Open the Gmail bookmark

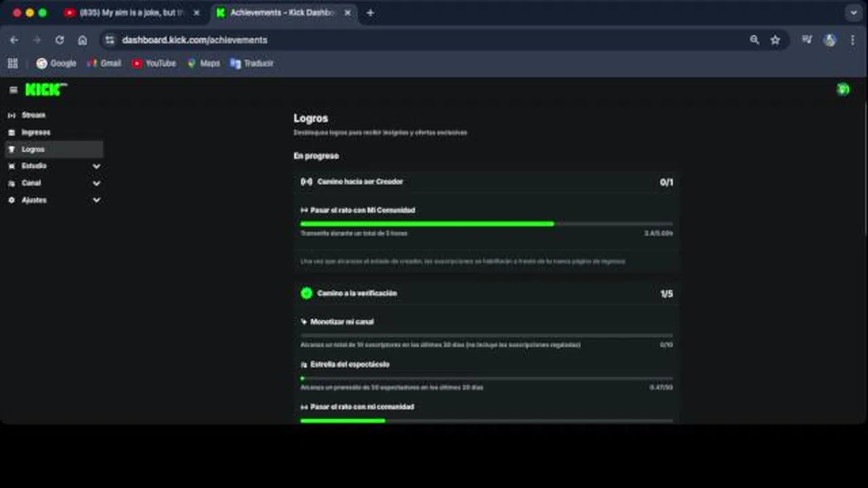(104, 63)
